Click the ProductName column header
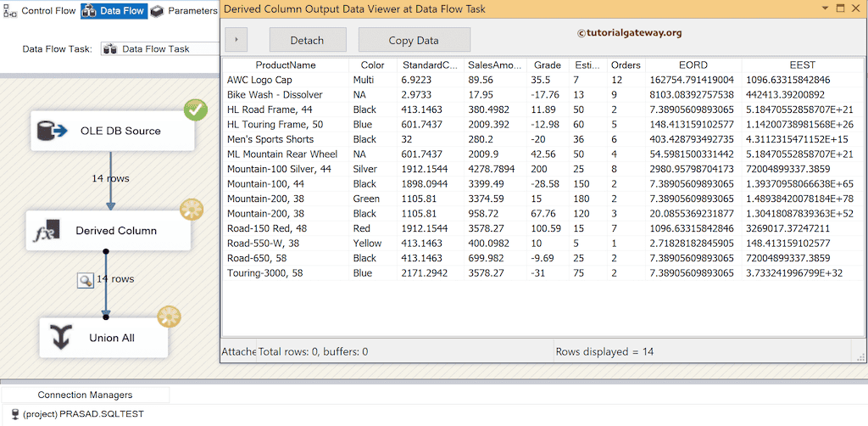 pos(286,64)
